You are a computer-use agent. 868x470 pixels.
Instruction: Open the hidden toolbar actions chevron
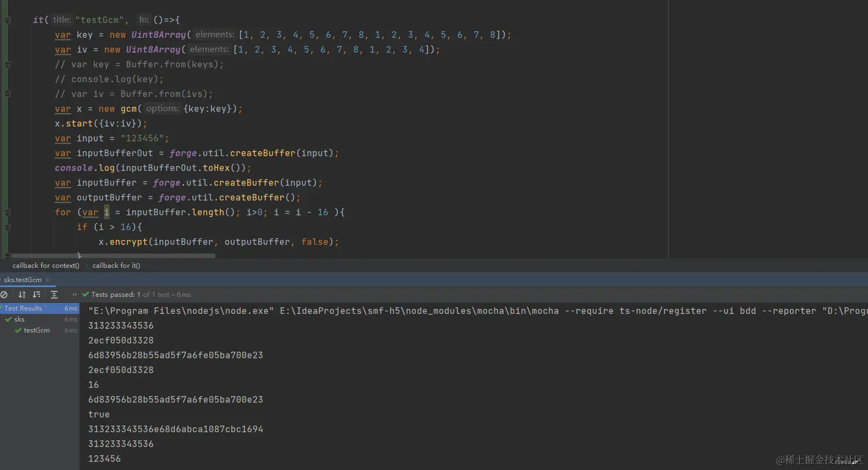74,295
